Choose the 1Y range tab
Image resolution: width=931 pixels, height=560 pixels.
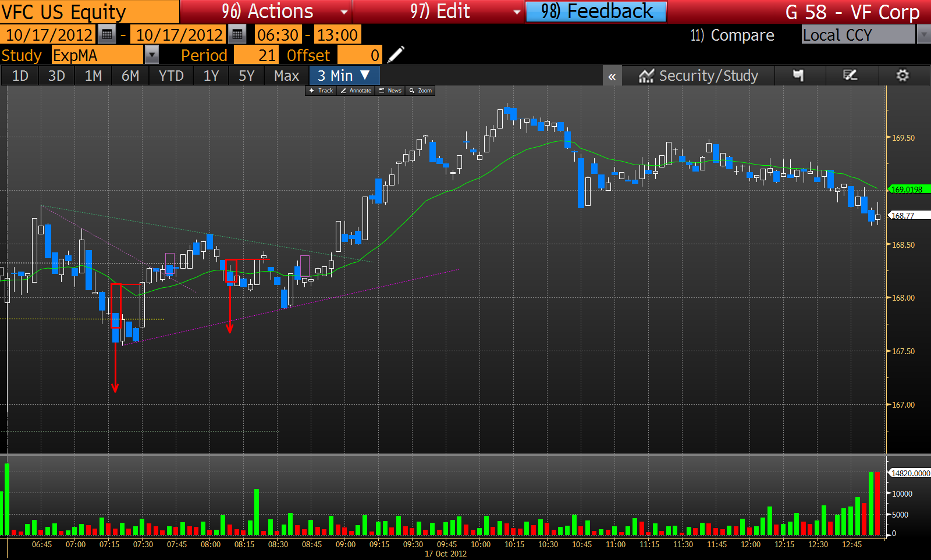pos(211,76)
